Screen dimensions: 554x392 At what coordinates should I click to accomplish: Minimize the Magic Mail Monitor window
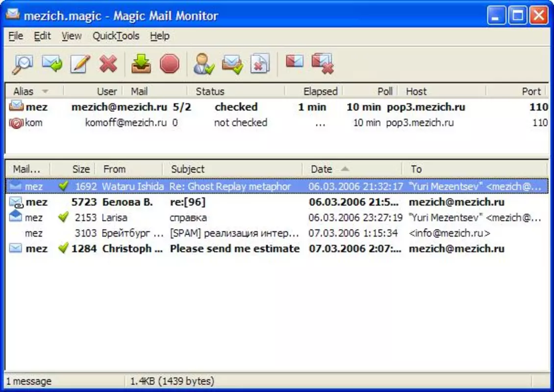[496, 15]
